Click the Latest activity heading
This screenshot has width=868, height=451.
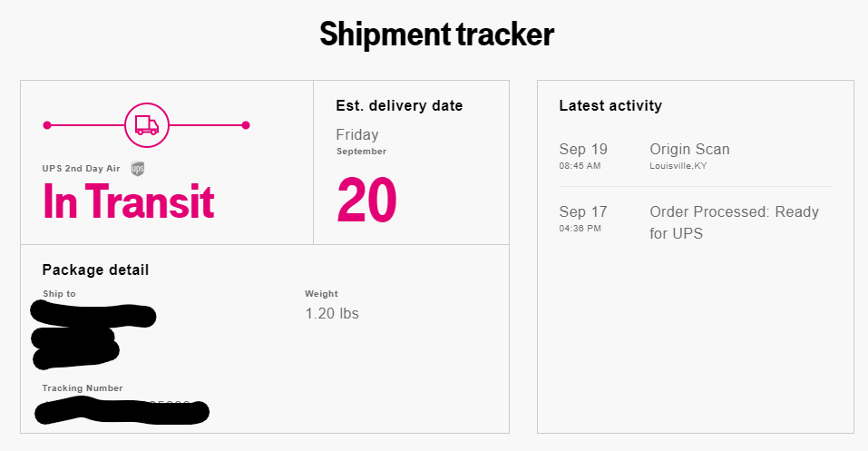coord(610,106)
